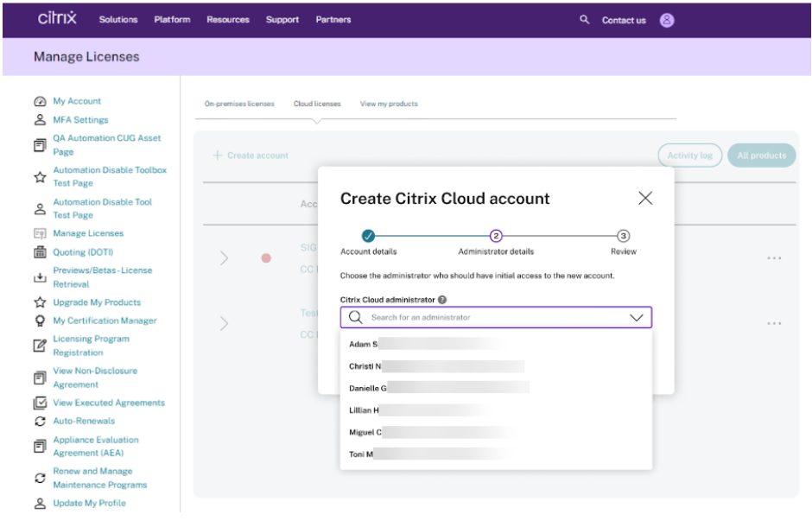Expand the first account row chevron
This screenshot has height=527, width=812.
[224, 258]
